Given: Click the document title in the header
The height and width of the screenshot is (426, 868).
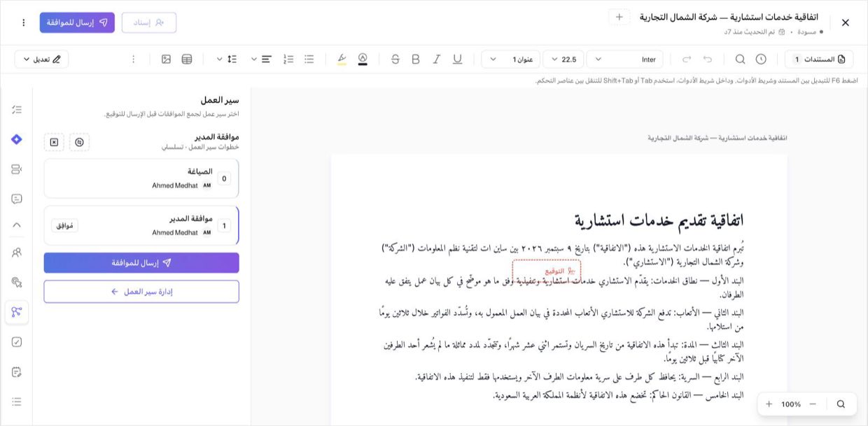Looking at the screenshot, I should coord(729,17).
